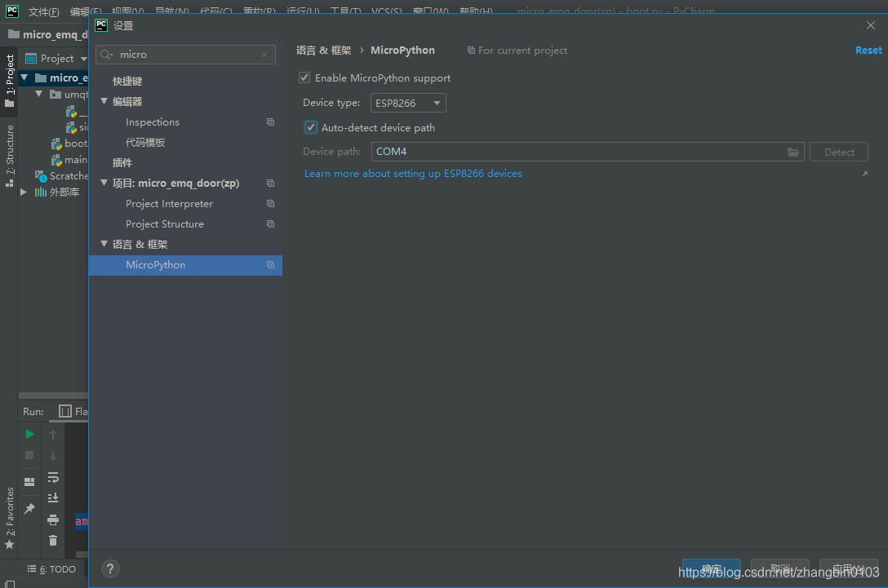The height and width of the screenshot is (588, 888).
Task: Click the search magnifier icon in settings
Action: click(106, 55)
